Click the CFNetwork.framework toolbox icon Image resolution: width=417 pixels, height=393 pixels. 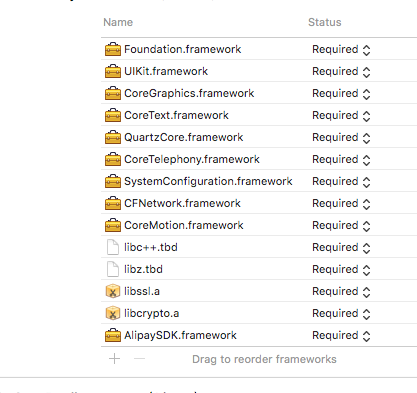click(113, 203)
